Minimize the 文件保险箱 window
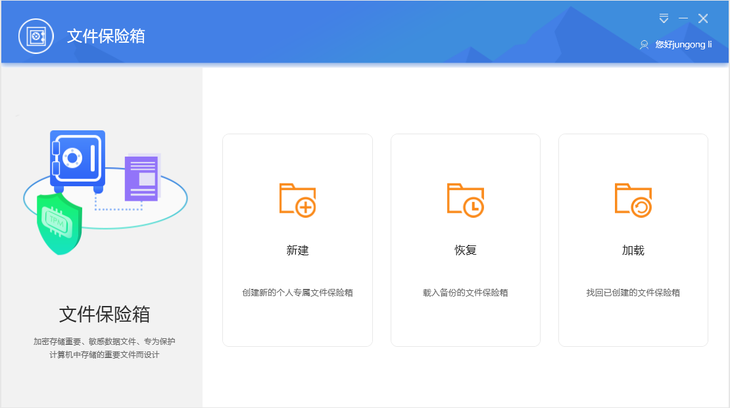 pos(683,19)
